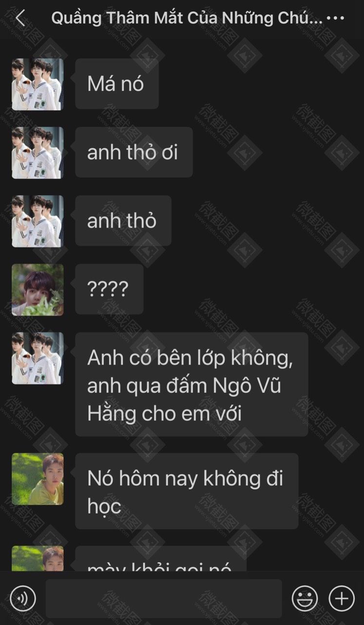Tap the avatar beside the 'Anh có bên lớp' message
This screenshot has height=625, width=364.
tap(38, 358)
